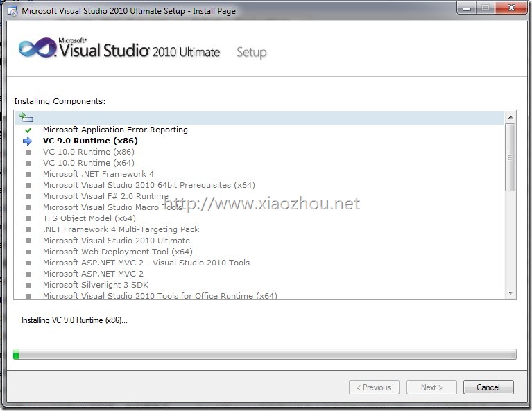Click the scrollbar down arrow of component list
This screenshot has height=411, width=532.
(510, 293)
